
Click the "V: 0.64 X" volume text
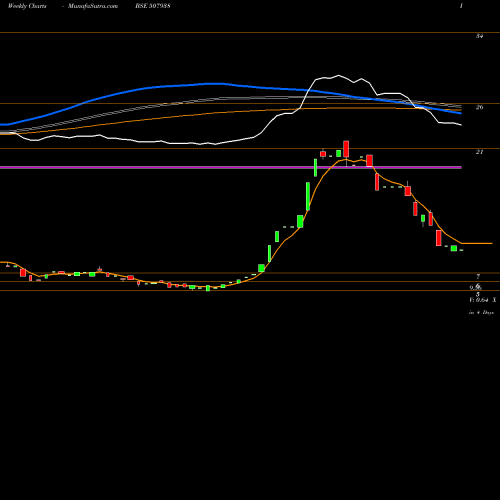click(x=483, y=300)
